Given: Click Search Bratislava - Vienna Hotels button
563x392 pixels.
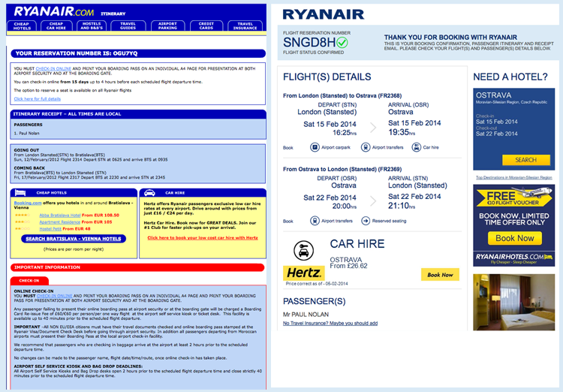Looking at the screenshot, I should point(74,239).
